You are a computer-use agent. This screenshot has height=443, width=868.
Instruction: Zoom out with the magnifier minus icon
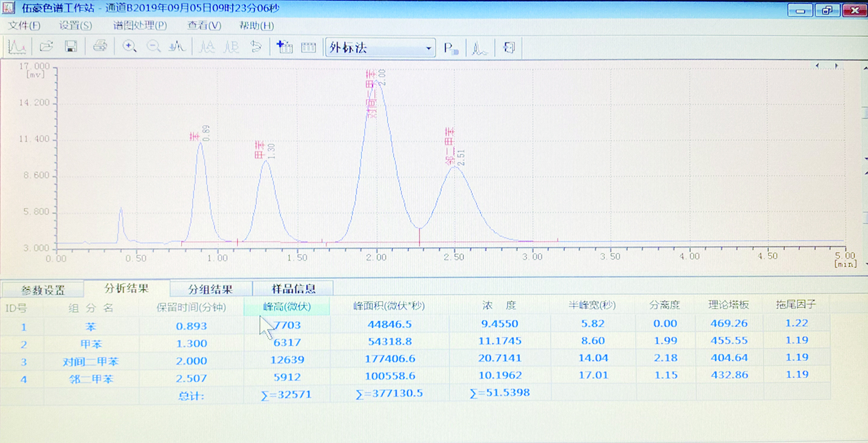coord(154,48)
